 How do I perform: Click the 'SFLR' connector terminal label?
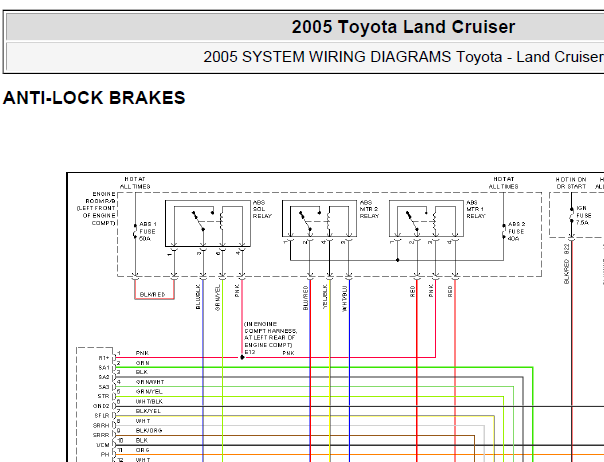point(102,416)
